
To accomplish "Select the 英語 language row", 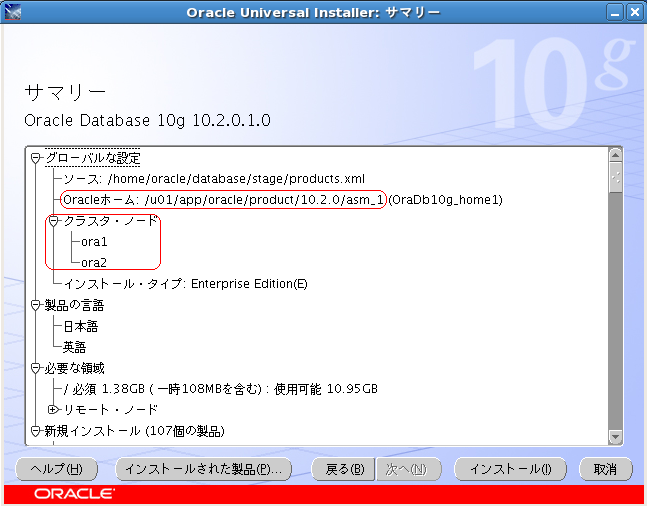I will [74, 347].
